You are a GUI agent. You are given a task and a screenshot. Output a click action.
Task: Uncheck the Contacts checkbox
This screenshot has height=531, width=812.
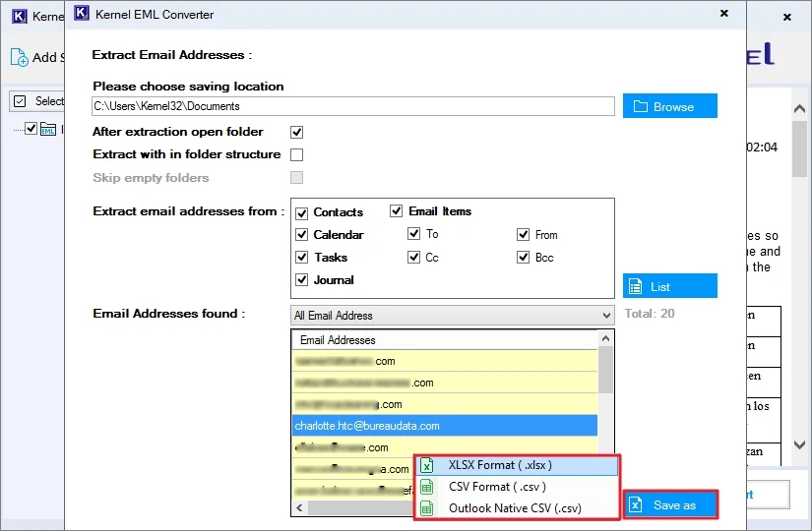click(302, 212)
